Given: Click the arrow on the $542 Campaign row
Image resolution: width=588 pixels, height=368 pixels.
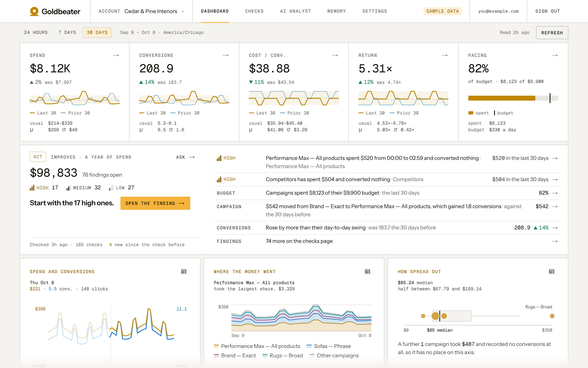Looking at the screenshot, I should [555, 207].
